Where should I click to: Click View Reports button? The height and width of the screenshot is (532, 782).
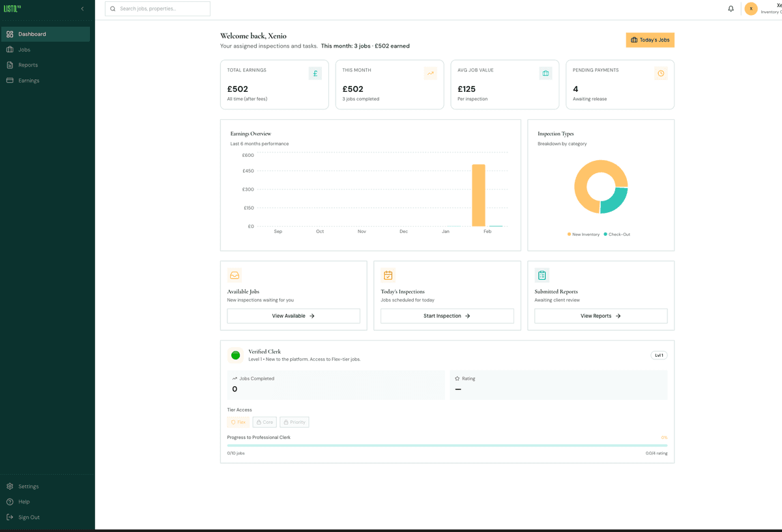coord(601,316)
